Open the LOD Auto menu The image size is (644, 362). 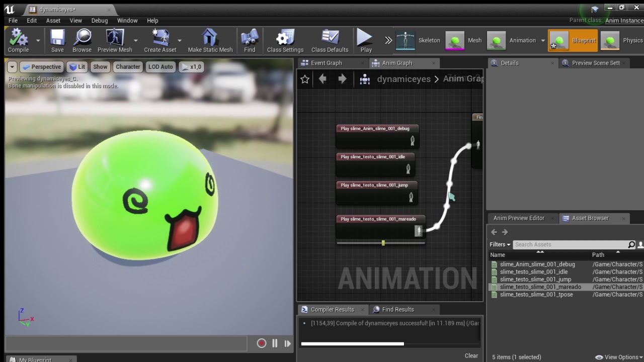[160, 67]
